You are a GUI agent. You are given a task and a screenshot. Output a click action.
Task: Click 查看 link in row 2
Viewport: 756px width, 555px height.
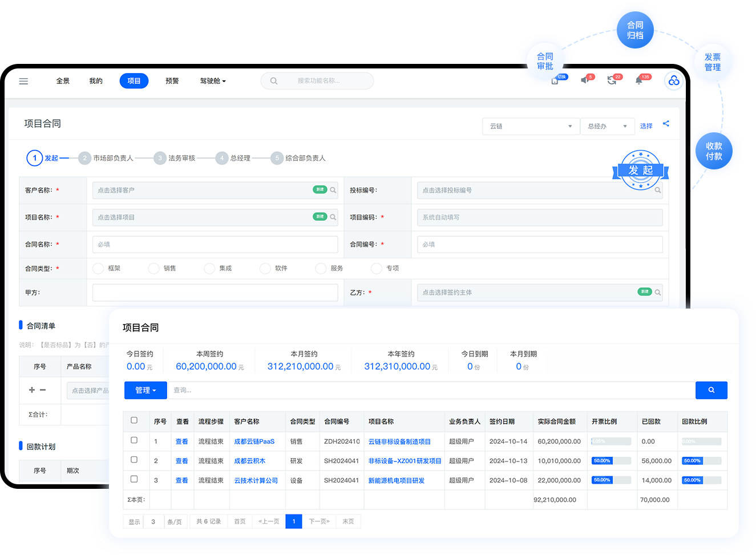pos(181,461)
